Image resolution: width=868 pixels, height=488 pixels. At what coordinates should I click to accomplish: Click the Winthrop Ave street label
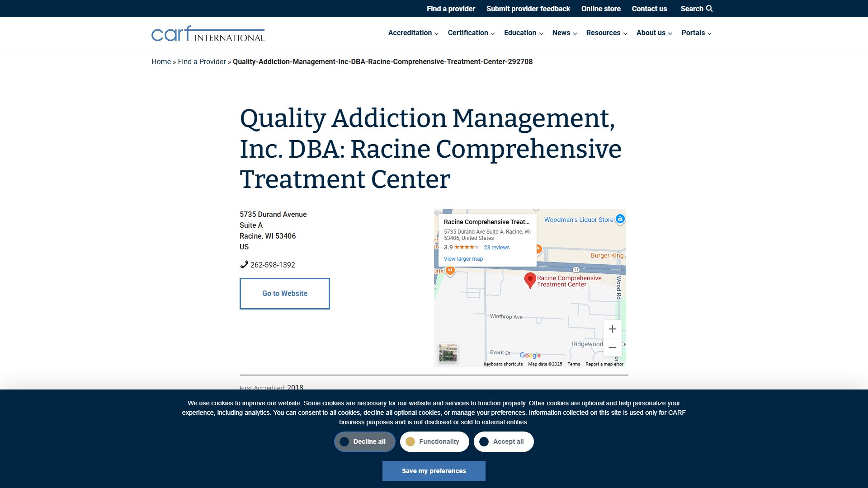pyautogui.click(x=506, y=317)
